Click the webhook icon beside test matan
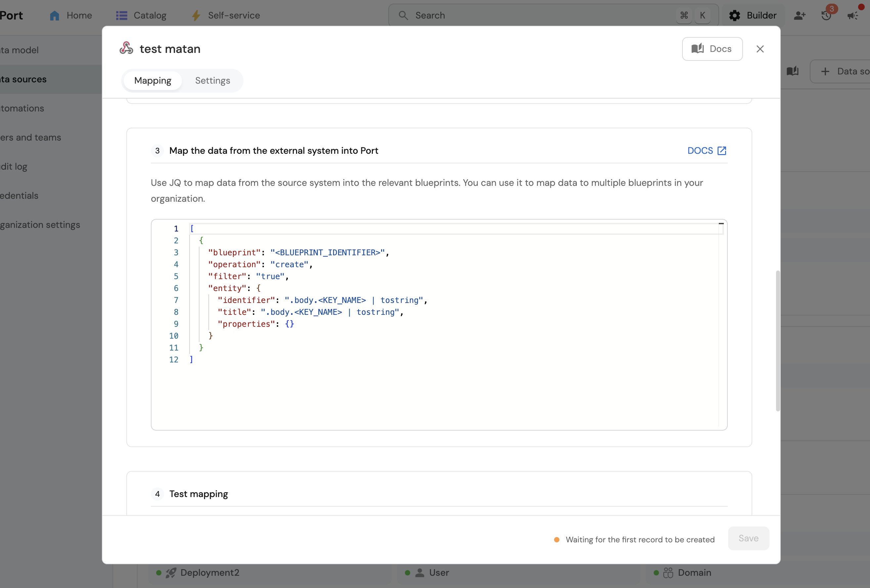Image resolution: width=870 pixels, height=588 pixels. click(x=126, y=48)
